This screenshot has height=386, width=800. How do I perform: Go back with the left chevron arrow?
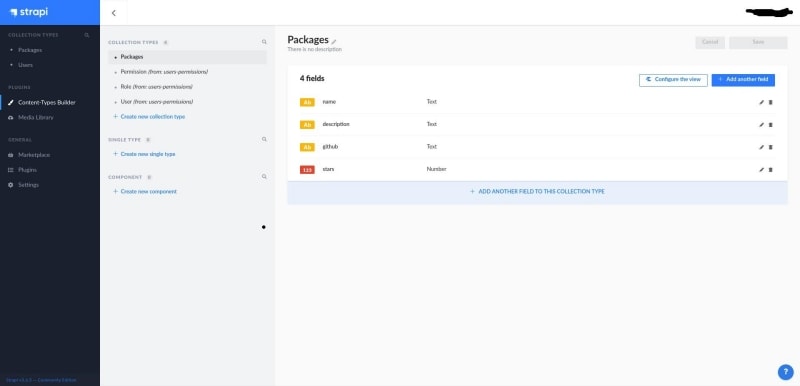click(x=113, y=13)
